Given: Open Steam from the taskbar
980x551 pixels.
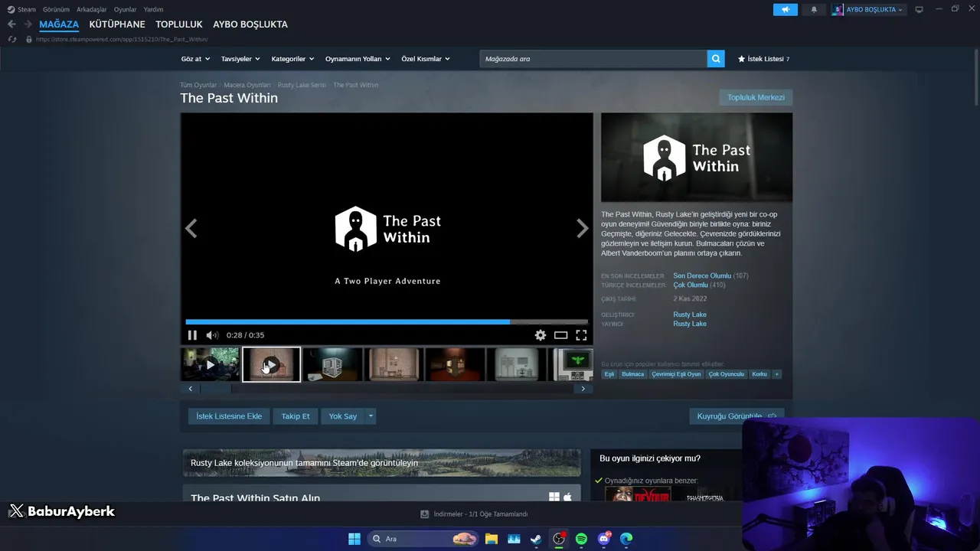Looking at the screenshot, I should 536,539.
